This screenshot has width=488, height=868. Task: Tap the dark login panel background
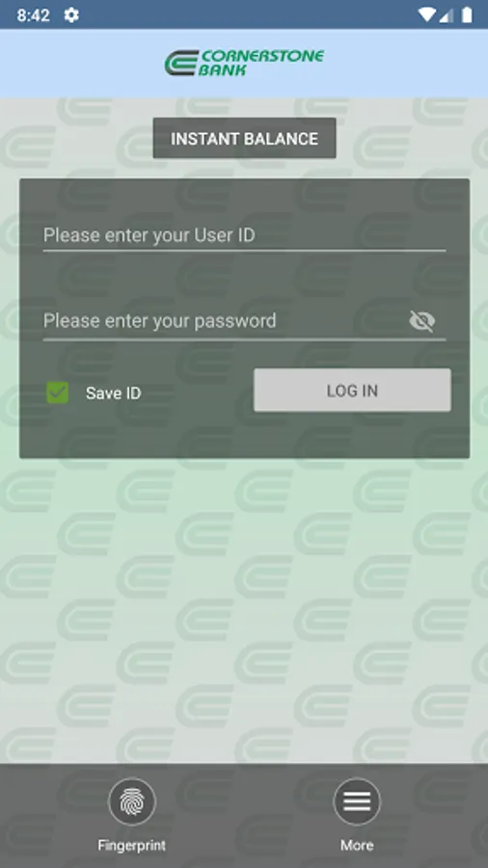click(x=244, y=435)
